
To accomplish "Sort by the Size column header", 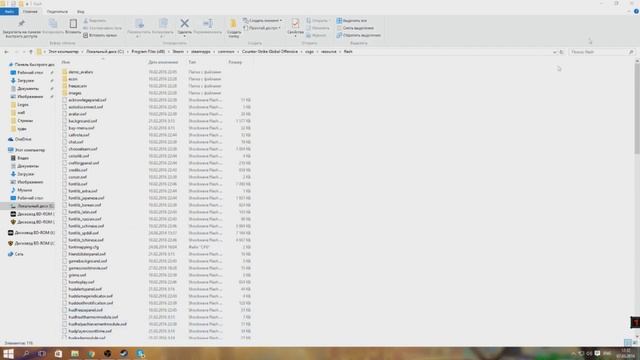I will tap(235, 62).
